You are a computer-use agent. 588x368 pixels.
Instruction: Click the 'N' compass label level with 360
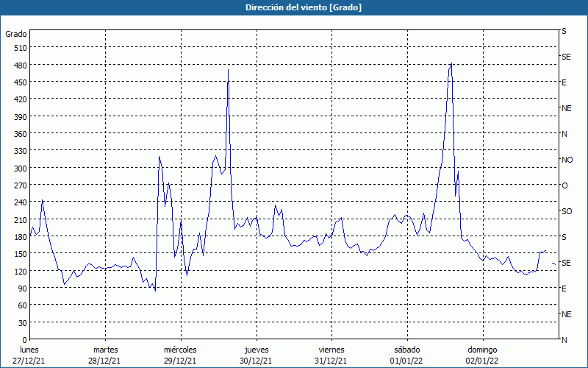tap(564, 134)
